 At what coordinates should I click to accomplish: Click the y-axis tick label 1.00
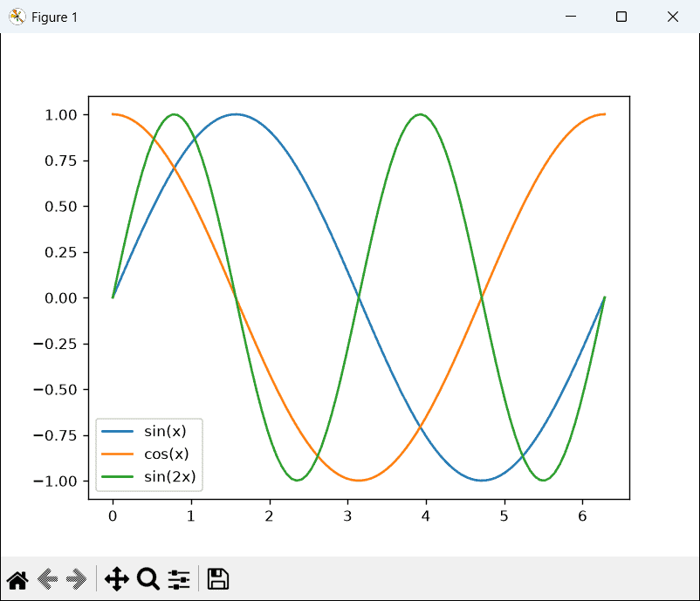[61, 115]
